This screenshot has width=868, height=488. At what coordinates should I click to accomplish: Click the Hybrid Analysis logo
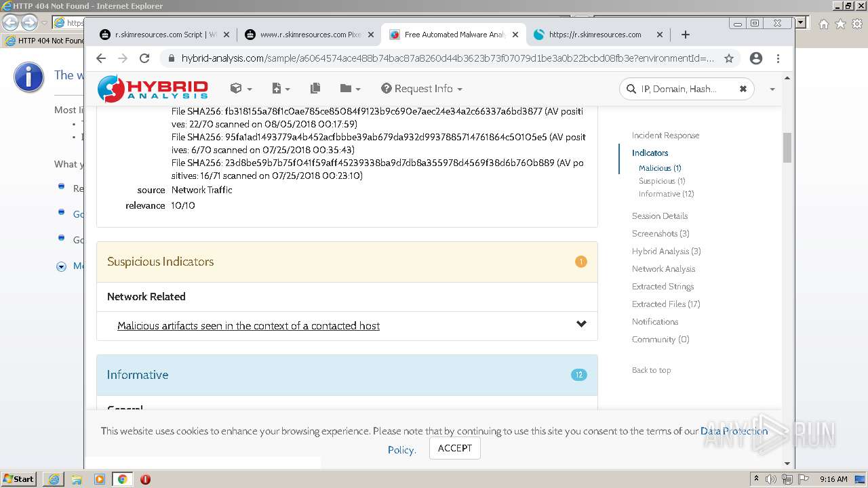coord(153,89)
